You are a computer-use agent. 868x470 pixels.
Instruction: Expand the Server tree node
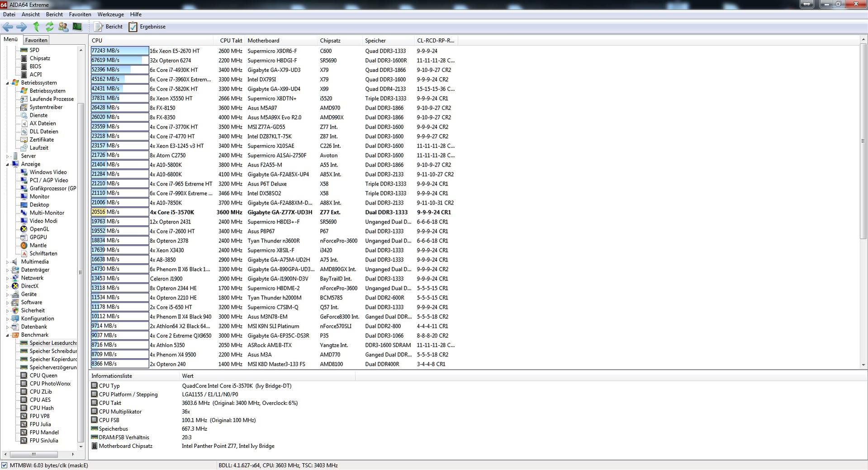point(8,156)
